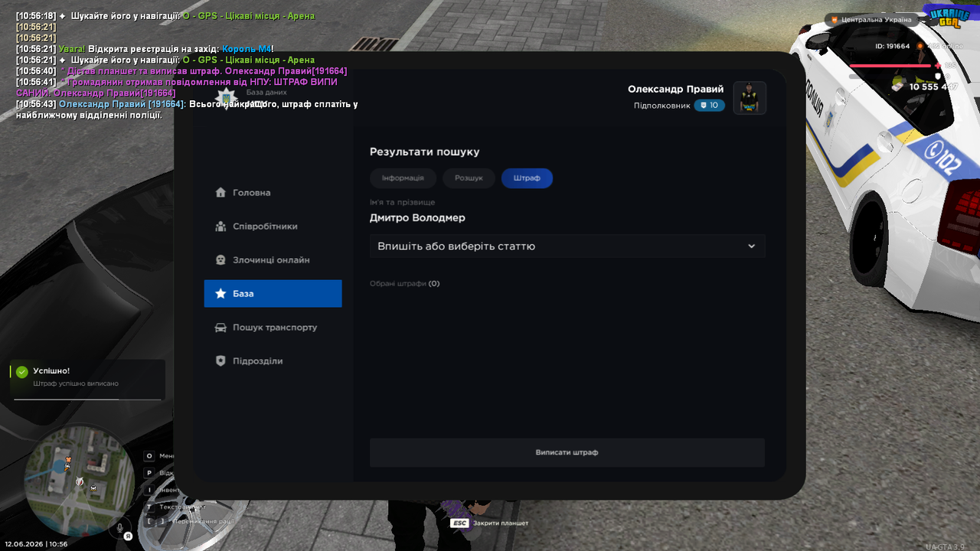The height and width of the screenshot is (551, 980).
Task: Open the Пошук транспорту section
Action: tap(273, 327)
